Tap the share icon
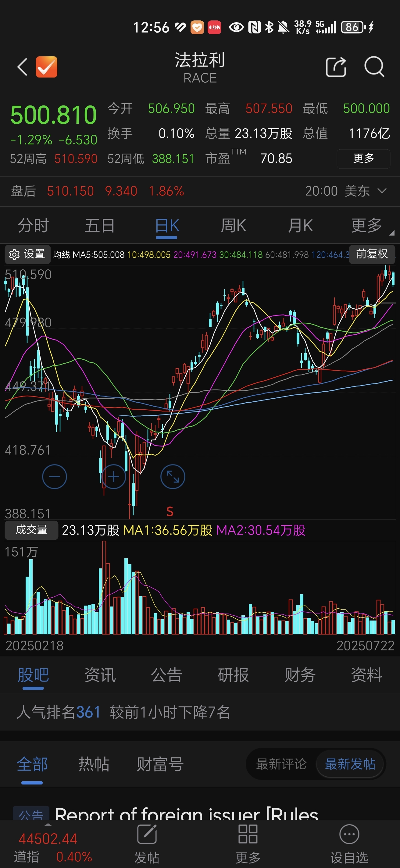Viewport: 400px width, 868px height. (x=336, y=67)
